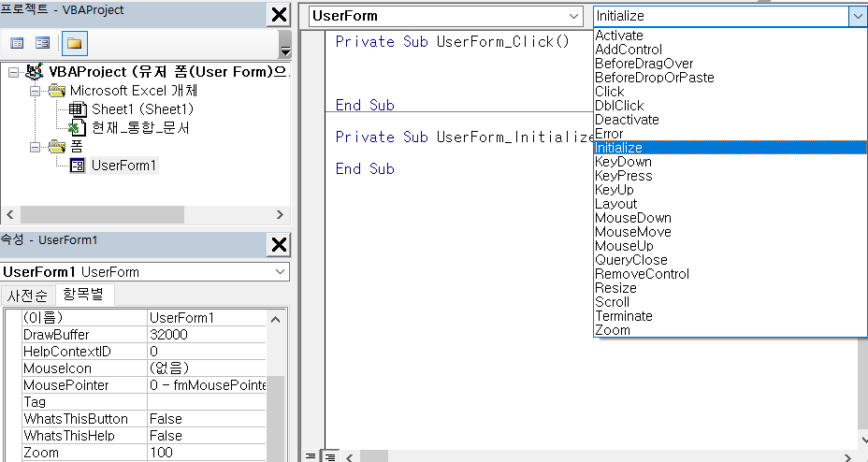Select highlighted Initialize event in list

pyautogui.click(x=730, y=148)
